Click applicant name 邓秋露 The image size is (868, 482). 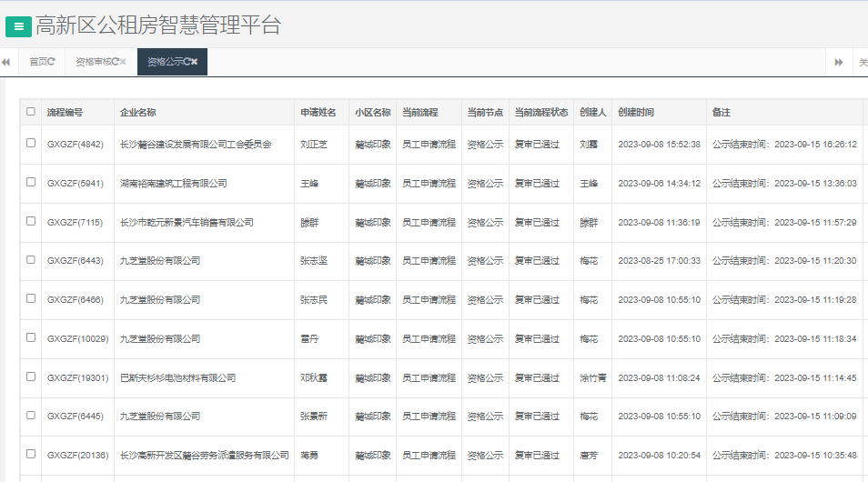(314, 378)
